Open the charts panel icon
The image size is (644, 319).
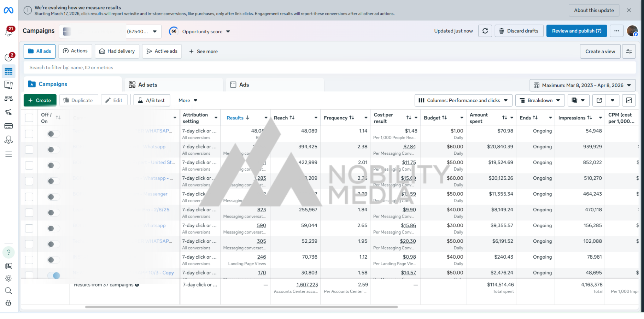click(x=629, y=100)
